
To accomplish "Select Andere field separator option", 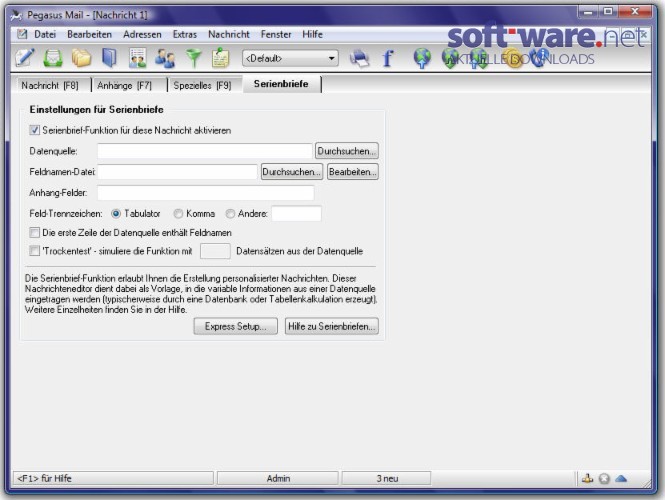I will pos(230,214).
